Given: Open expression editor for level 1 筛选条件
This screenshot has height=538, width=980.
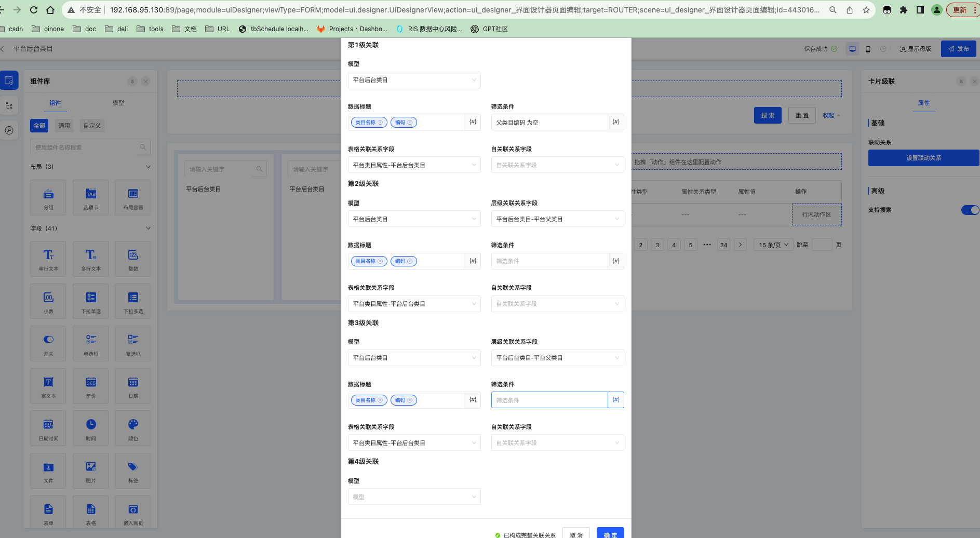Looking at the screenshot, I should tap(616, 122).
